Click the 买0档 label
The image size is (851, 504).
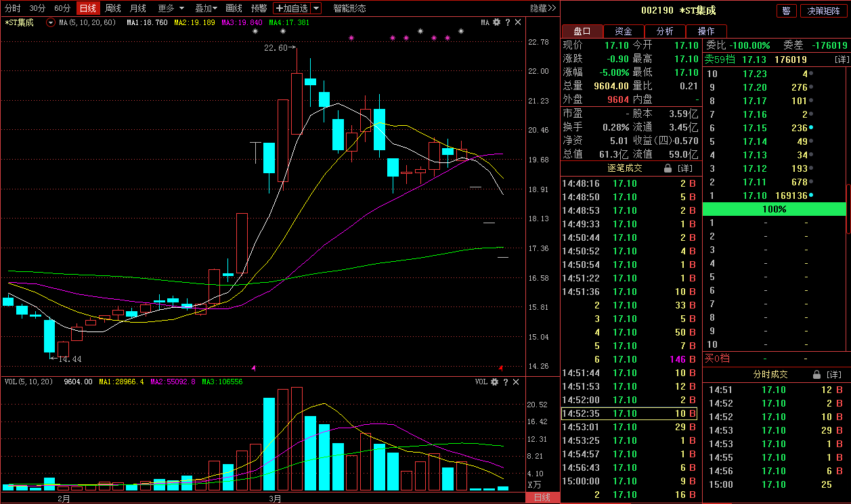tap(717, 359)
